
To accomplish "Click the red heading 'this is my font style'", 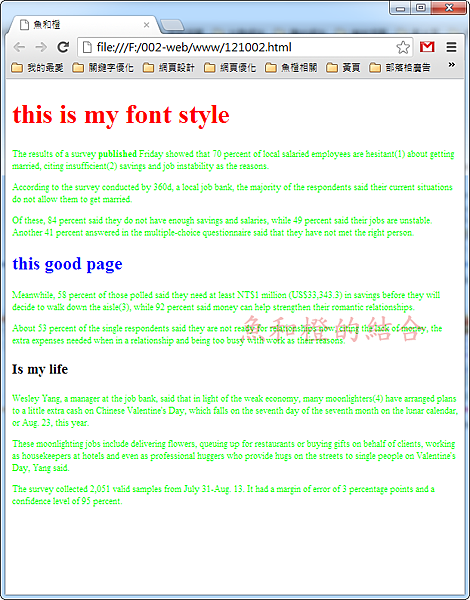I will (121, 114).
